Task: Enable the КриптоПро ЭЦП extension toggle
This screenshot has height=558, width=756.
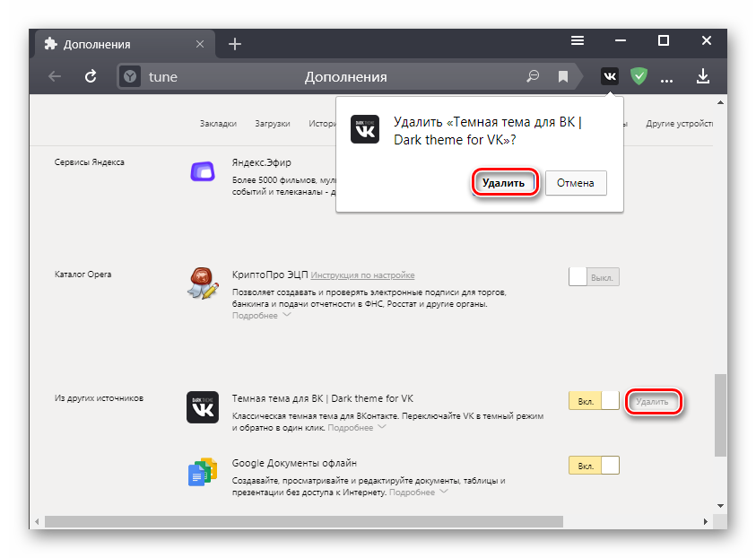Action: pos(594,277)
